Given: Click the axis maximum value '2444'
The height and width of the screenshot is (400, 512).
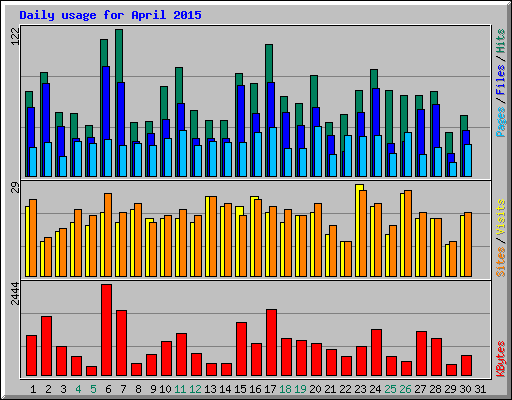Looking at the screenshot, I should point(15,294).
